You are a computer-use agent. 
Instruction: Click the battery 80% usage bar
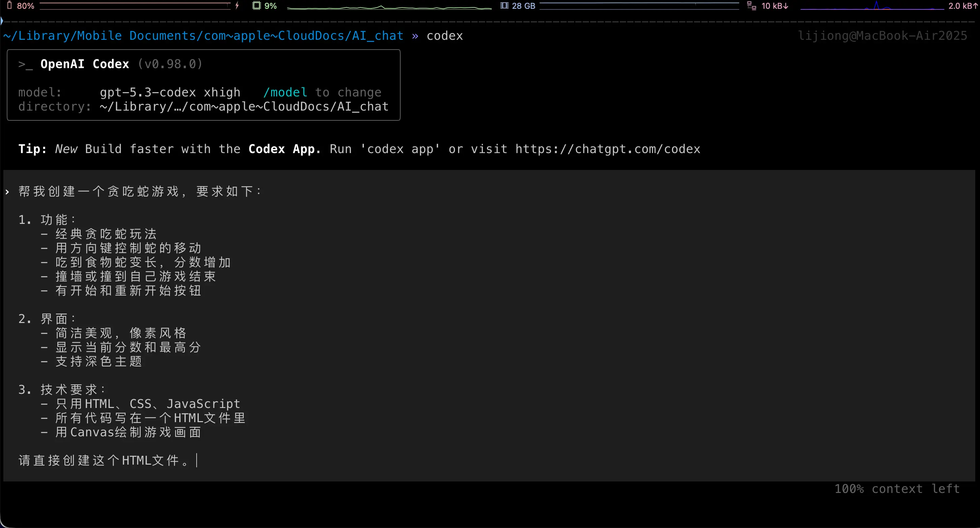click(x=135, y=5)
